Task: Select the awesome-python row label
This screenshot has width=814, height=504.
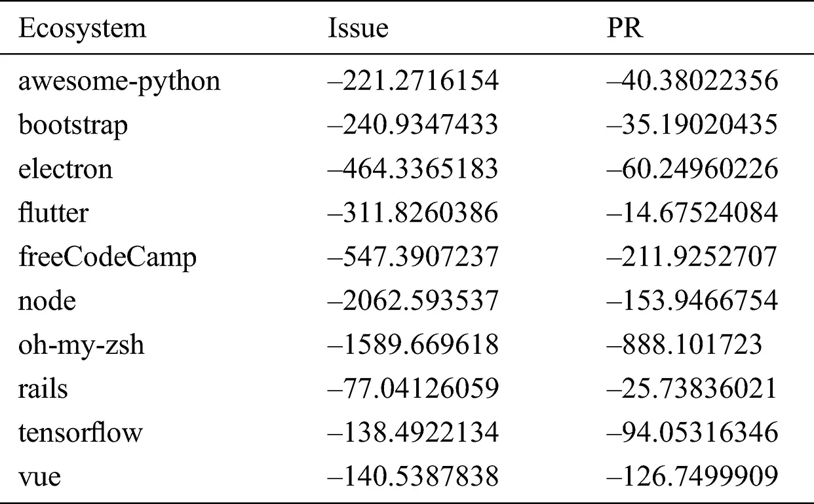Action: coord(119,83)
